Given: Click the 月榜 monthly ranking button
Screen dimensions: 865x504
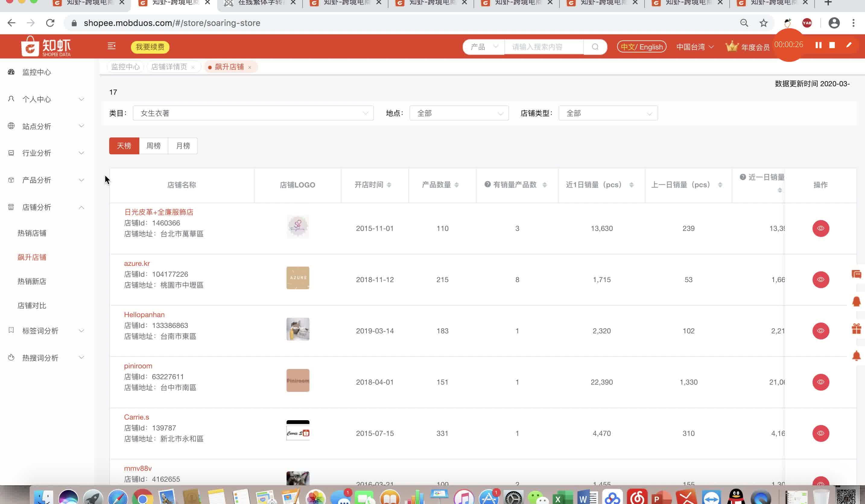Looking at the screenshot, I should (x=183, y=145).
